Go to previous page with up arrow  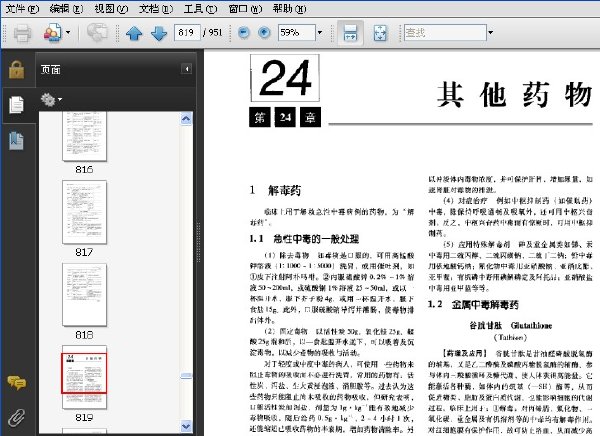(x=134, y=33)
